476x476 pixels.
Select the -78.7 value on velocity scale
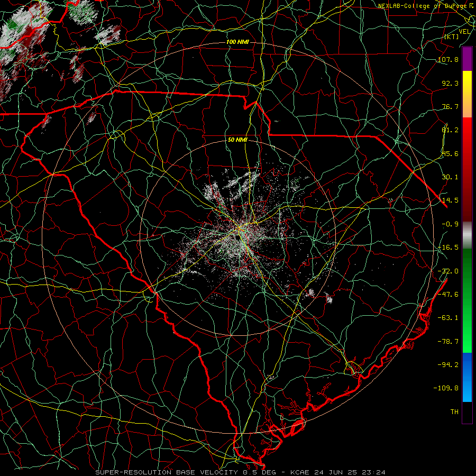pos(448,342)
